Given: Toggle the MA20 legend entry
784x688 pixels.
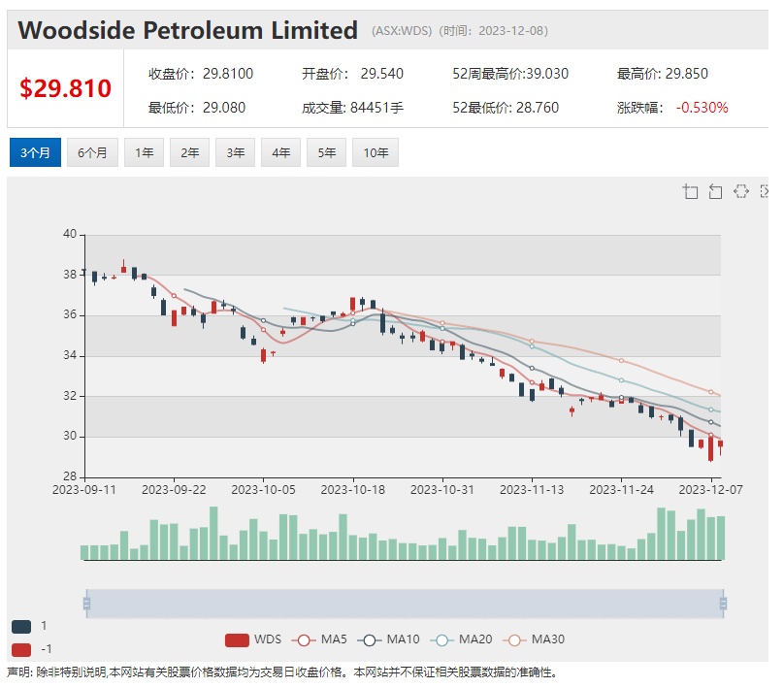Looking at the screenshot, I should click(x=461, y=639).
